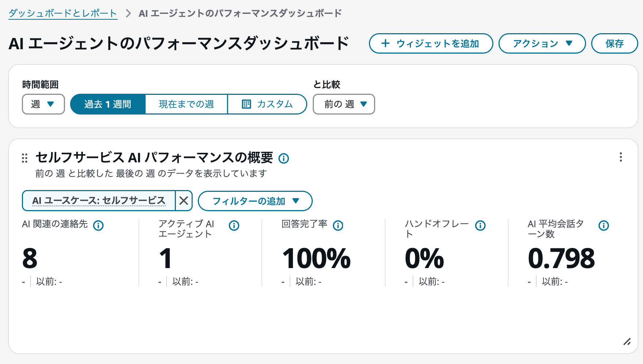The height and width of the screenshot is (364, 643).
Task: Click the widget resize handle
Action: click(x=628, y=342)
